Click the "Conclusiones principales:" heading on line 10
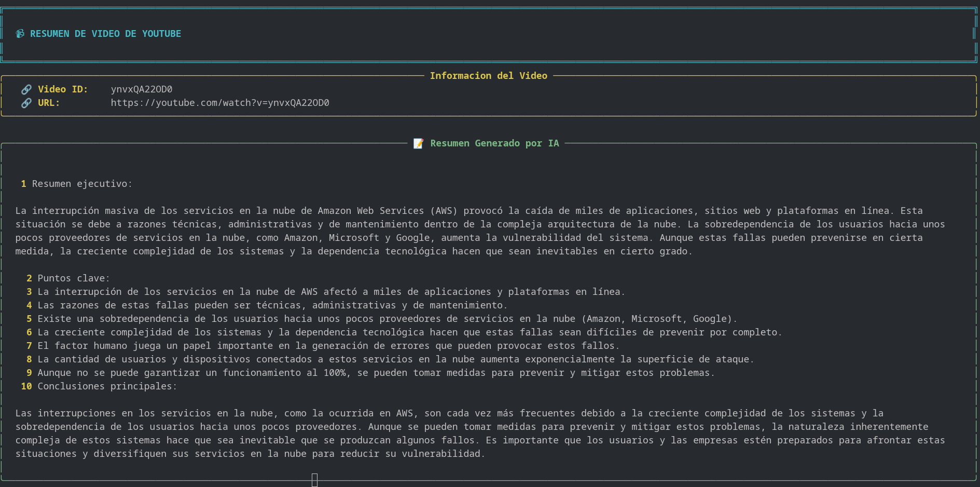The image size is (980, 487). pyautogui.click(x=107, y=386)
